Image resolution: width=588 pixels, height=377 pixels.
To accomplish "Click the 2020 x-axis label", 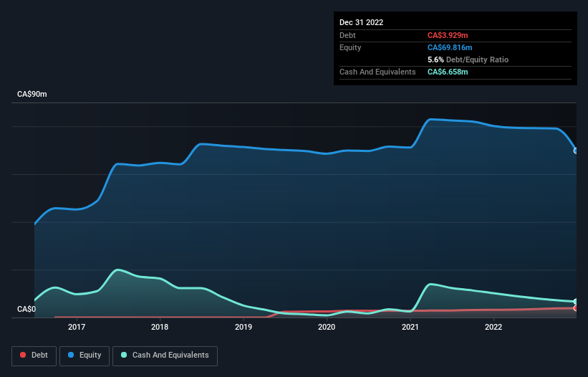I will coord(327,327).
